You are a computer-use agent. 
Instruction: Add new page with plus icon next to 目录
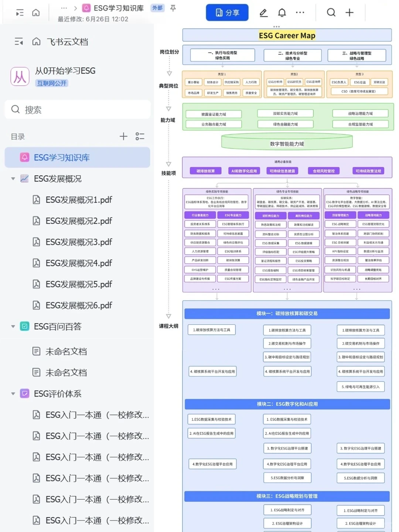[x=124, y=136]
